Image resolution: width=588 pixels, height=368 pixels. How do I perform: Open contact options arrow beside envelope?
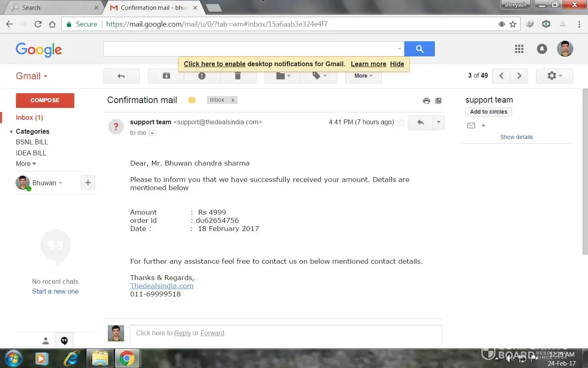pos(483,126)
